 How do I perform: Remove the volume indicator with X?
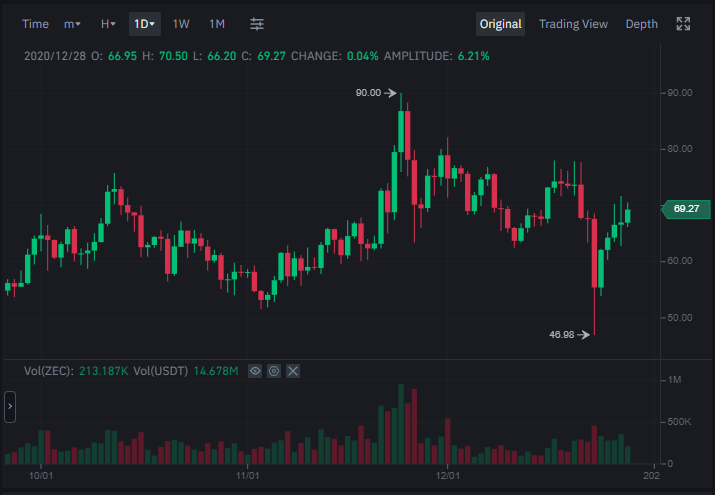[293, 371]
